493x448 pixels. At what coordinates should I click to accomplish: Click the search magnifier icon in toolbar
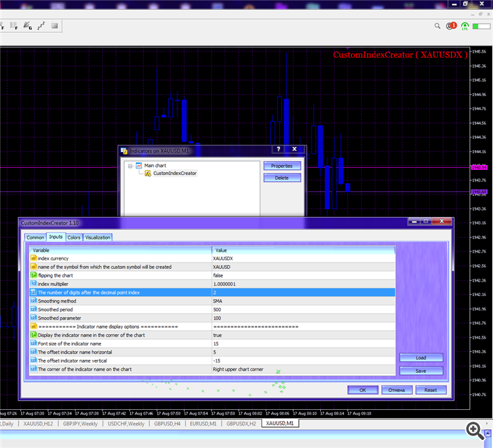point(438,26)
